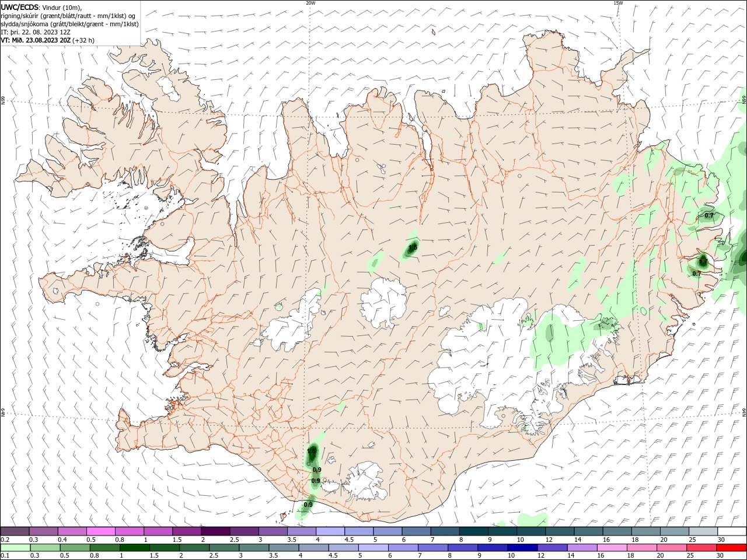Select the violet 12 rain legend swatch
Screen dimensions: 747x560
pyautogui.click(x=553, y=548)
